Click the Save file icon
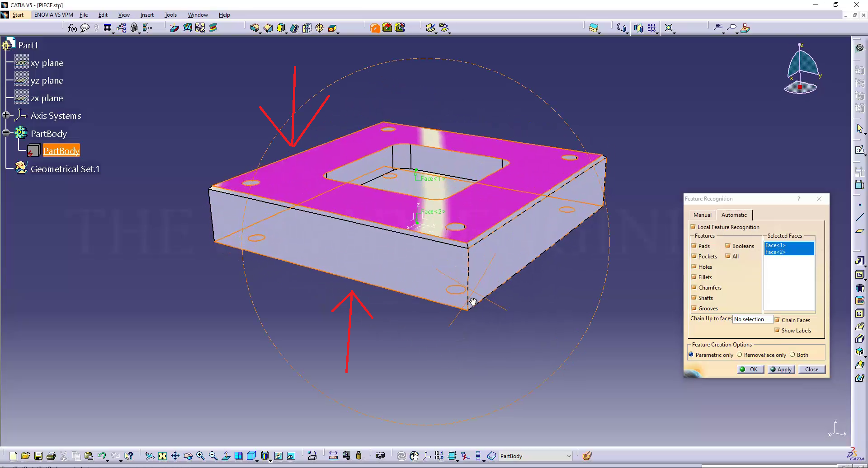868x468 pixels. (x=38, y=456)
